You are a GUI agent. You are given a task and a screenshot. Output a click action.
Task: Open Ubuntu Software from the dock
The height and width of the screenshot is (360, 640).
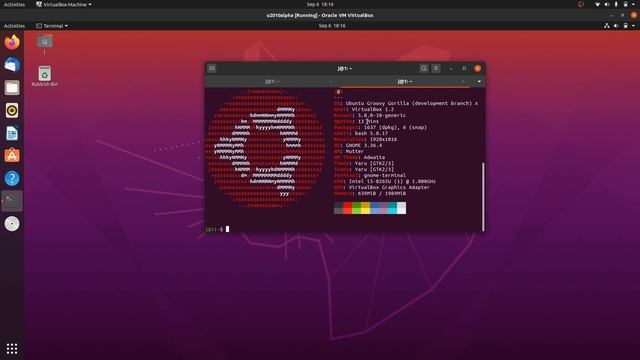point(12,156)
